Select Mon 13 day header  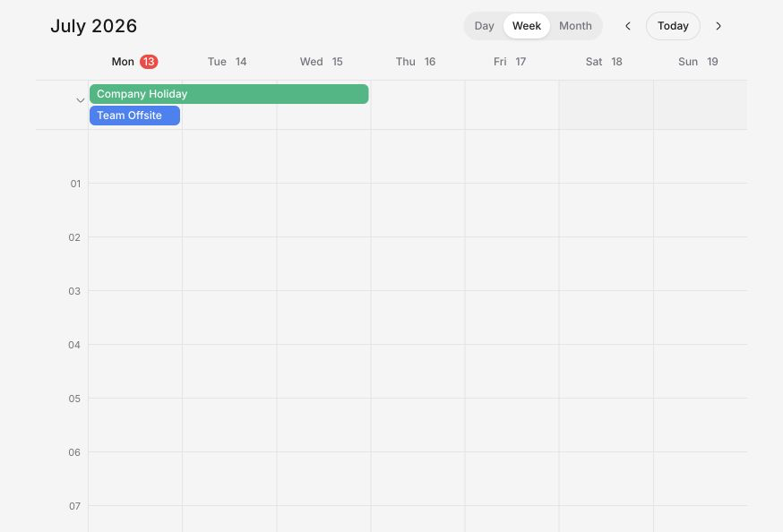point(134,62)
